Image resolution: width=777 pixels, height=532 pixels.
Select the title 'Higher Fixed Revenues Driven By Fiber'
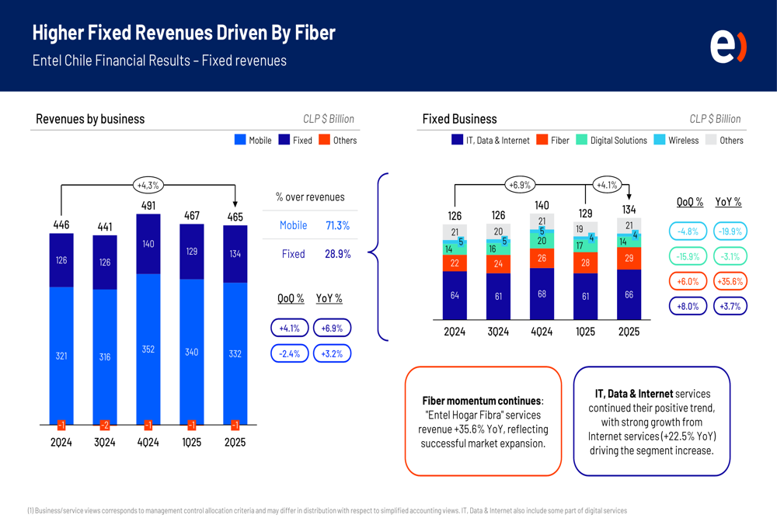[184, 33]
